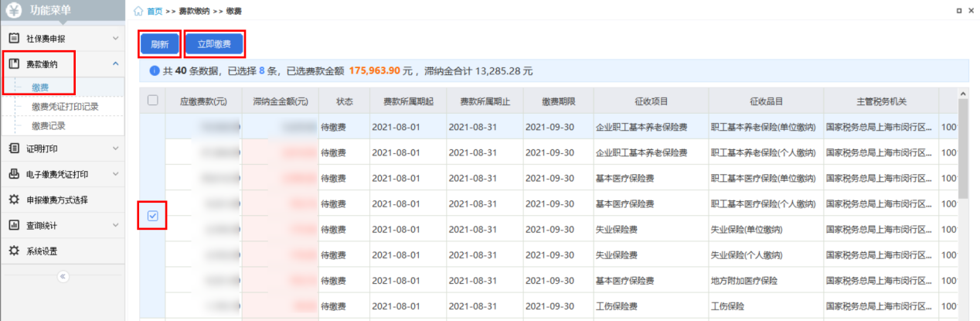Expand the 查询统计 menu chevron
The width and height of the screenshot is (980, 321).
pos(115,225)
